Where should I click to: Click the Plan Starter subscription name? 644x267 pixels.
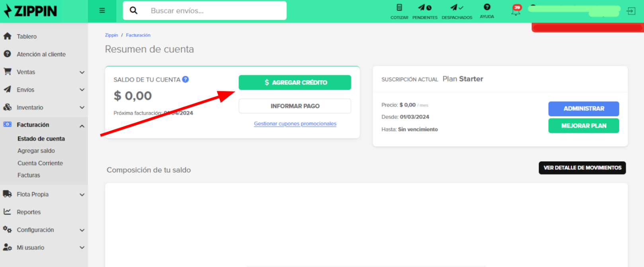463,79
